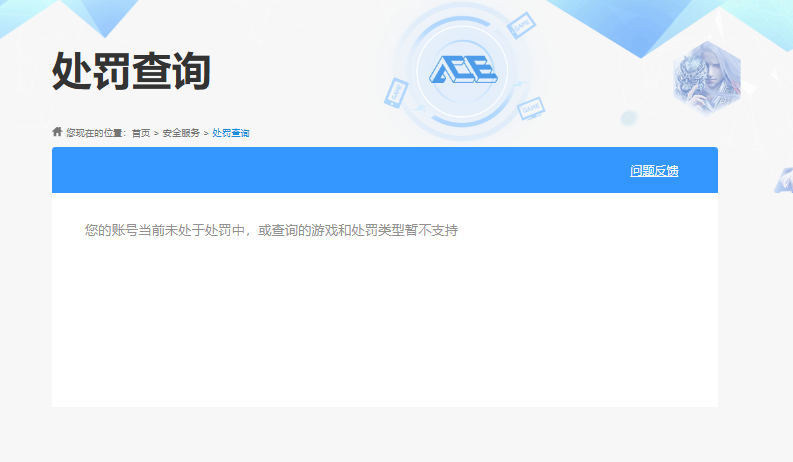Click the home icon in the breadcrumb
Viewport: 793px width, 462px height.
pyautogui.click(x=57, y=132)
